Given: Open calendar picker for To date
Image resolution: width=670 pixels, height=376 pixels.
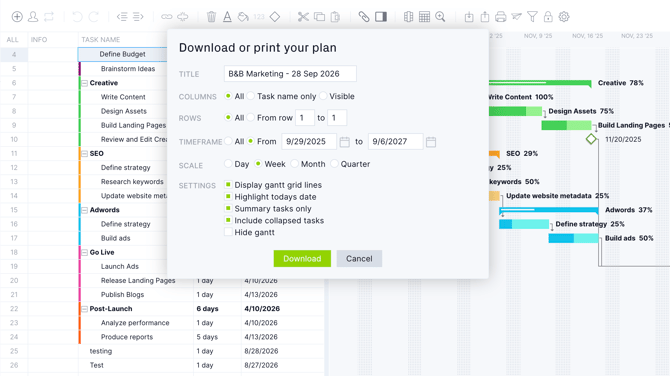Looking at the screenshot, I should [x=431, y=142].
